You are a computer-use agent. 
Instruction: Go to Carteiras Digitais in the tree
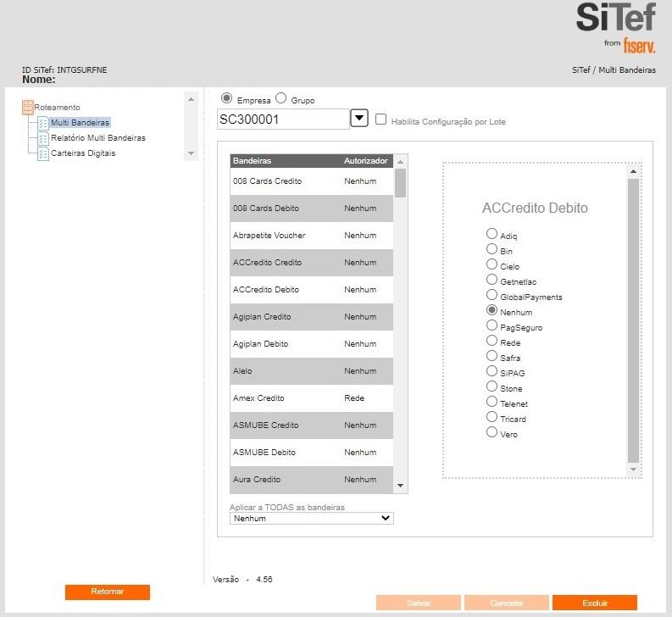coord(83,153)
